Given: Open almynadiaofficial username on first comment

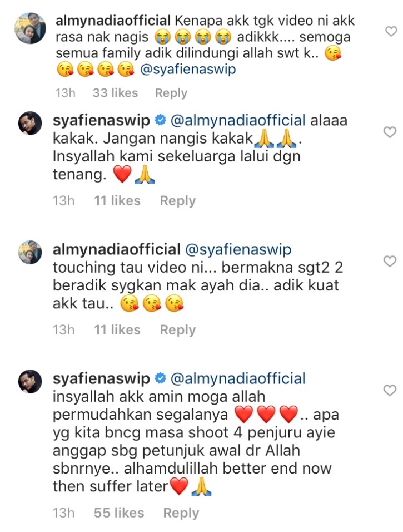Looking at the screenshot, I should tap(113, 21).
